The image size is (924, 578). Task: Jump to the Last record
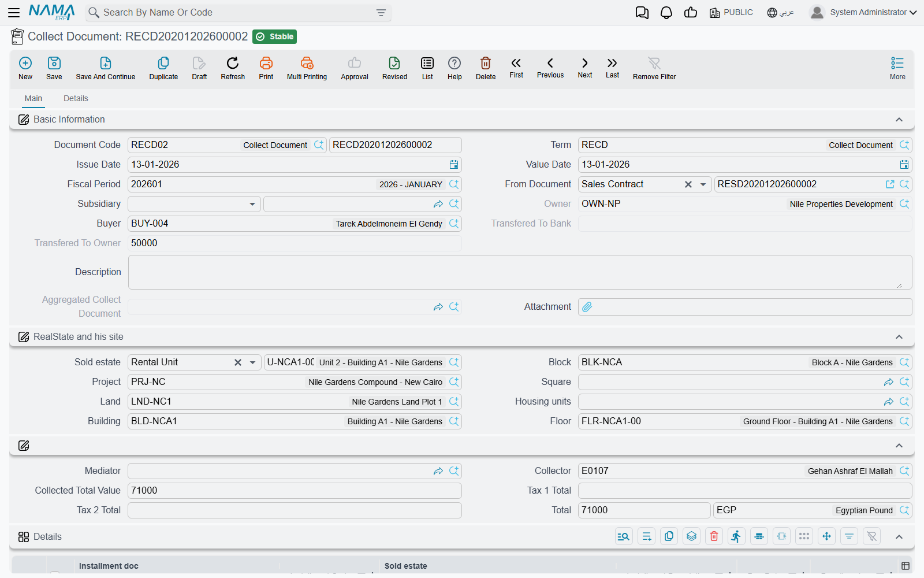[612, 67]
